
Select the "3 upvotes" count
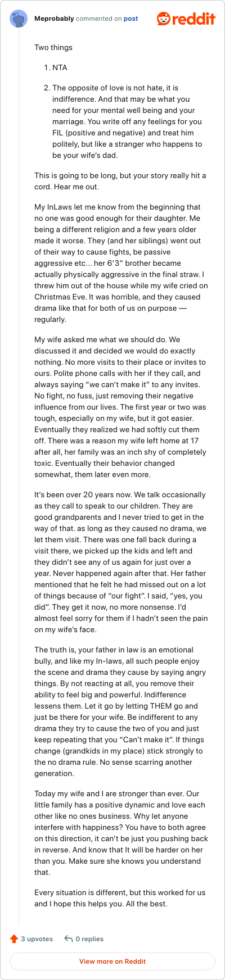pos(37,938)
